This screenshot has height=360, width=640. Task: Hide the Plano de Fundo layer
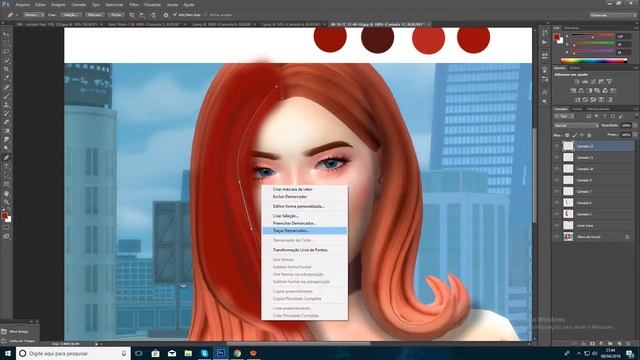[x=557, y=236]
